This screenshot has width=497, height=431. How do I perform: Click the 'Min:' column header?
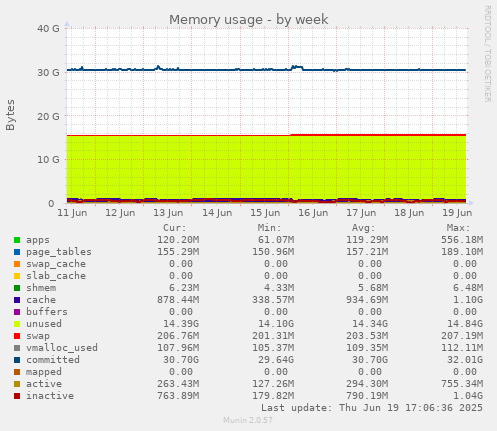pos(269,228)
